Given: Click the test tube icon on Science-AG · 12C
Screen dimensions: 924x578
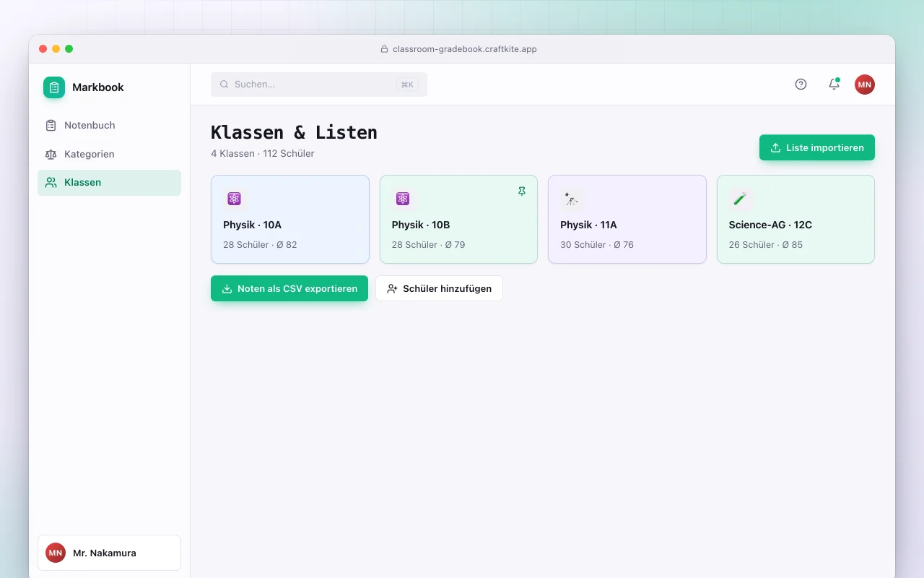Looking at the screenshot, I should tap(740, 199).
